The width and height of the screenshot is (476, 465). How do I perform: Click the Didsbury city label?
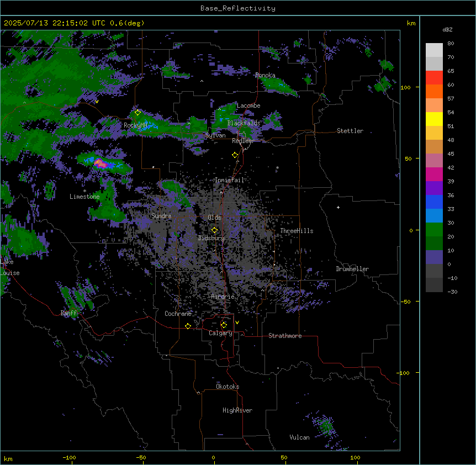point(211,238)
